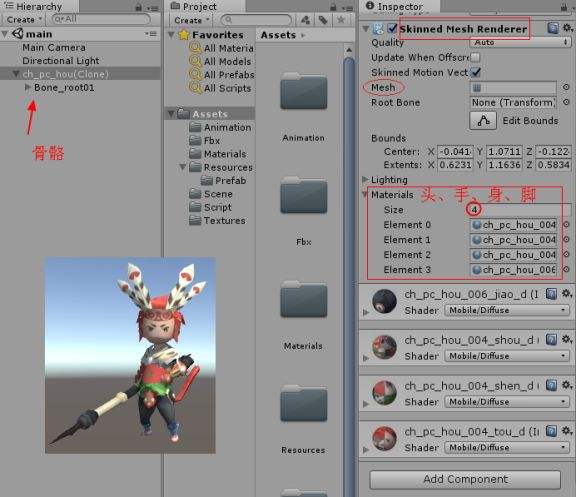Image resolution: width=576 pixels, height=497 pixels.
Task: Collapse the main scene in Hierarchy
Action: (x=5, y=35)
